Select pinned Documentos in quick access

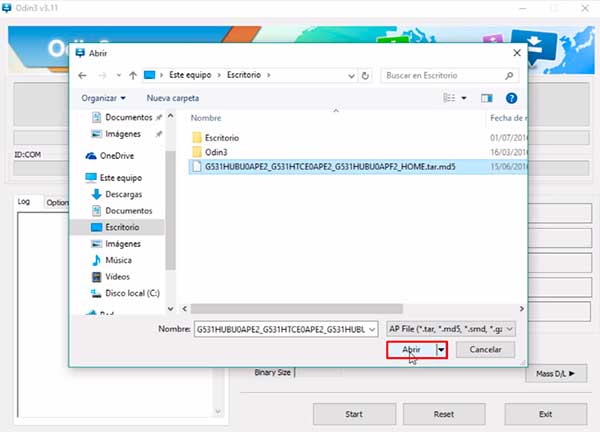pyautogui.click(x=122, y=117)
